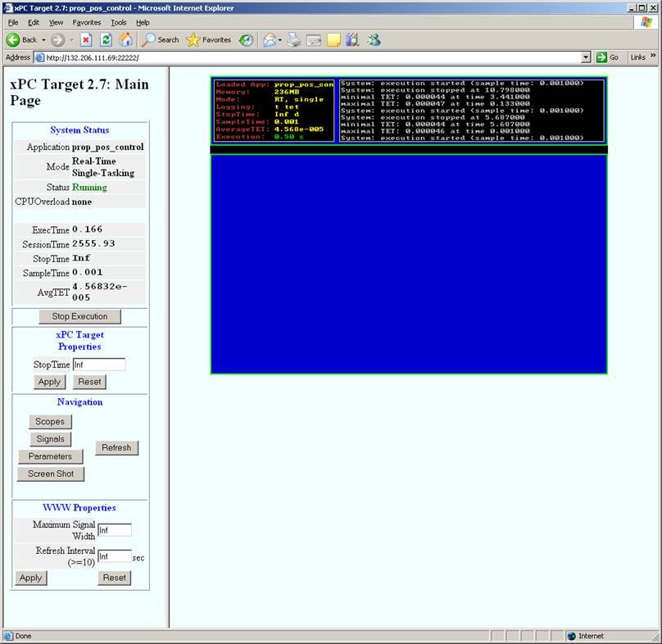Viewport: 662px width, 644px height.
Task: Click the Forward arrow icon
Action: pyautogui.click(x=58, y=40)
